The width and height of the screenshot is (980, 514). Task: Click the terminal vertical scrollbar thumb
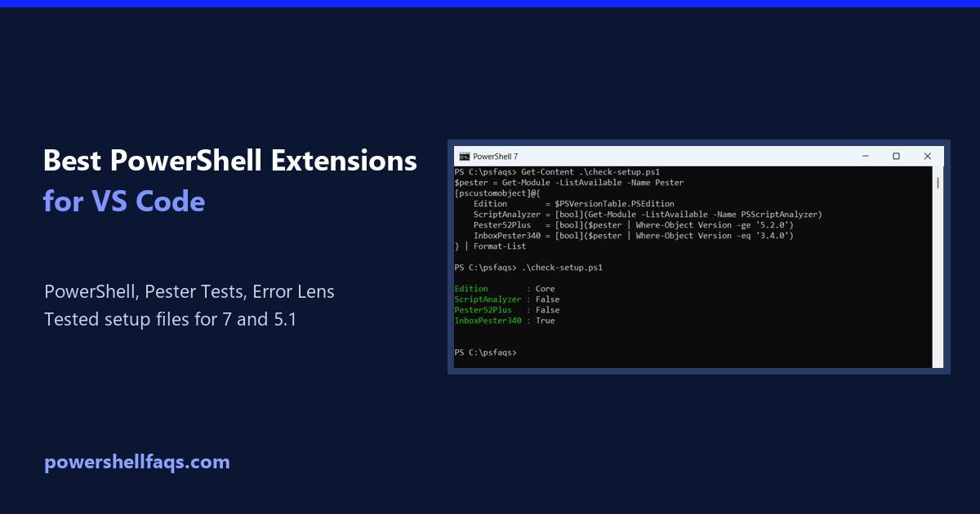click(938, 183)
